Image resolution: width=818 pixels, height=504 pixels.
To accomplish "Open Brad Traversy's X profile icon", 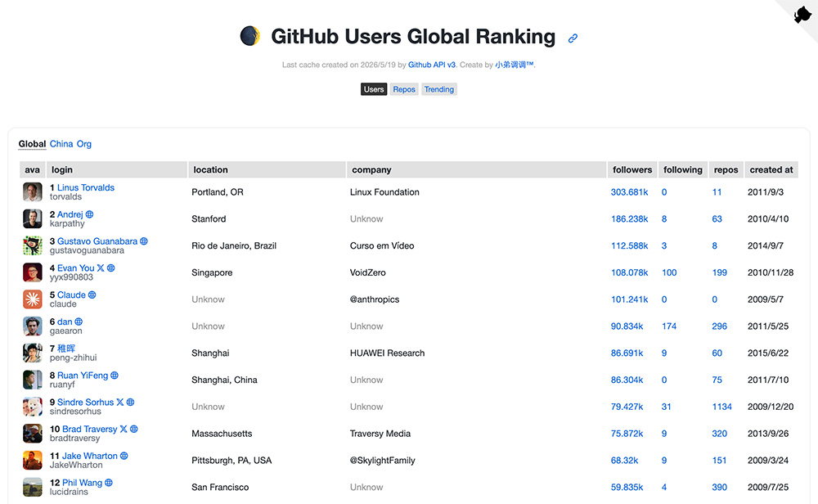I will [x=124, y=429].
